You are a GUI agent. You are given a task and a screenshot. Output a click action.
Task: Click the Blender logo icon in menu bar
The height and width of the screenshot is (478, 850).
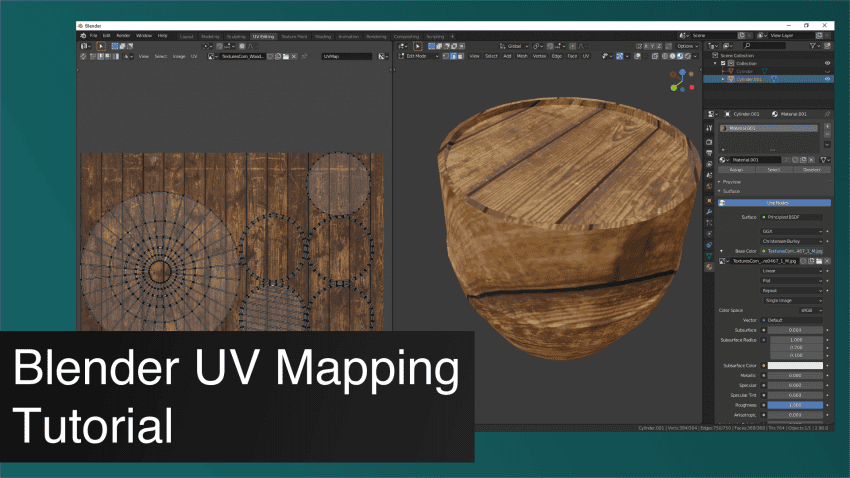coord(83,36)
